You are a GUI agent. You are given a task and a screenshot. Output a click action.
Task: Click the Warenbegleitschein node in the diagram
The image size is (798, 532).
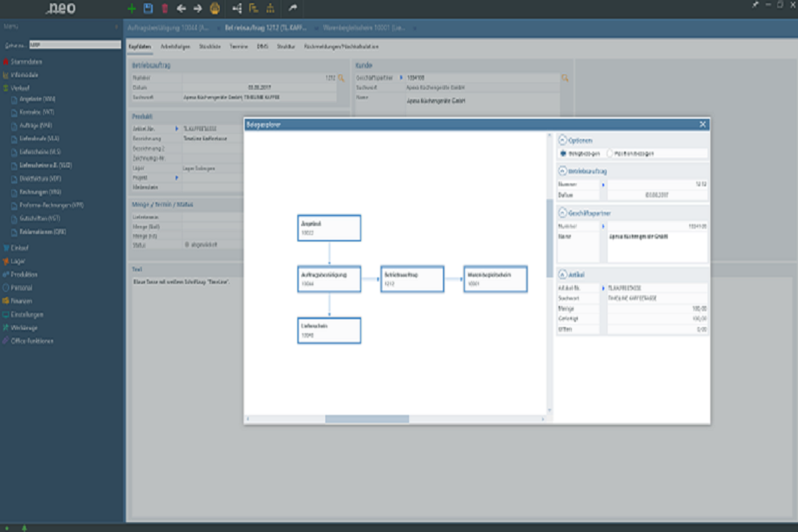(x=495, y=279)
